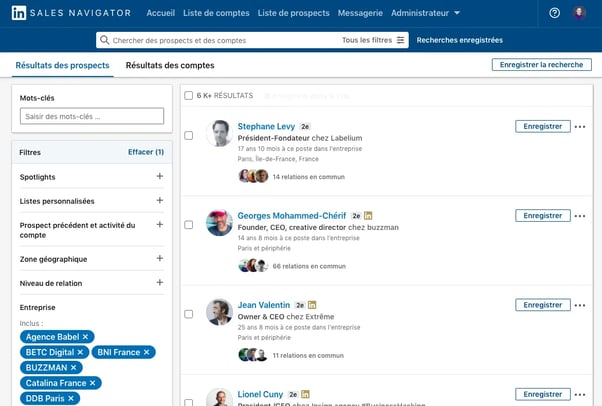Save Lionel Cuny with Enregistrer
The height and width of the screenshot is (406, 602).
tap(542, 394)
